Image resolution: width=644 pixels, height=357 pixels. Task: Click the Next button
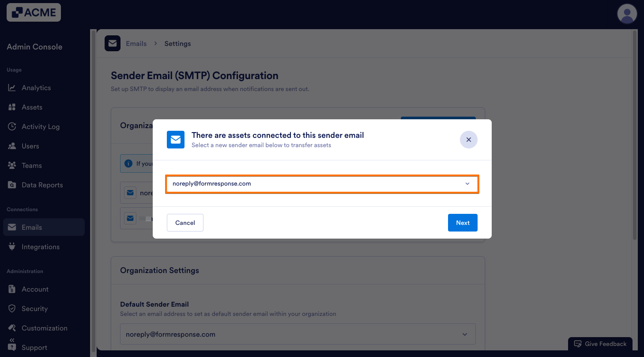click(x=463, y=223)
